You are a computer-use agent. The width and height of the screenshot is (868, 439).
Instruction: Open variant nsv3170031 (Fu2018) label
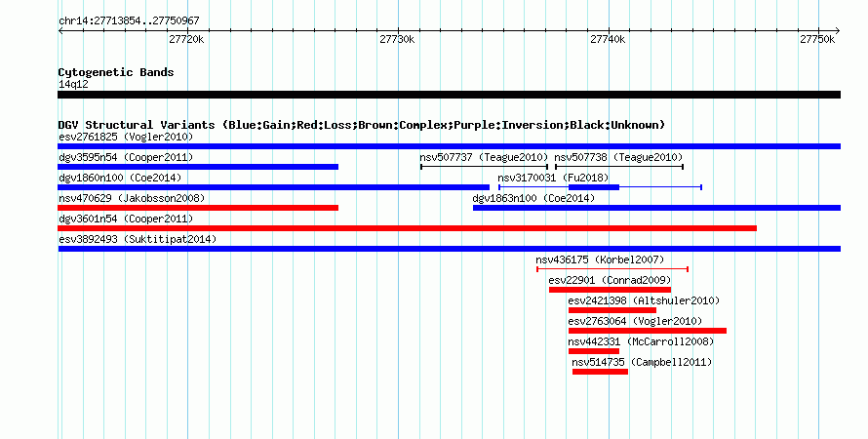click(553, 178)
